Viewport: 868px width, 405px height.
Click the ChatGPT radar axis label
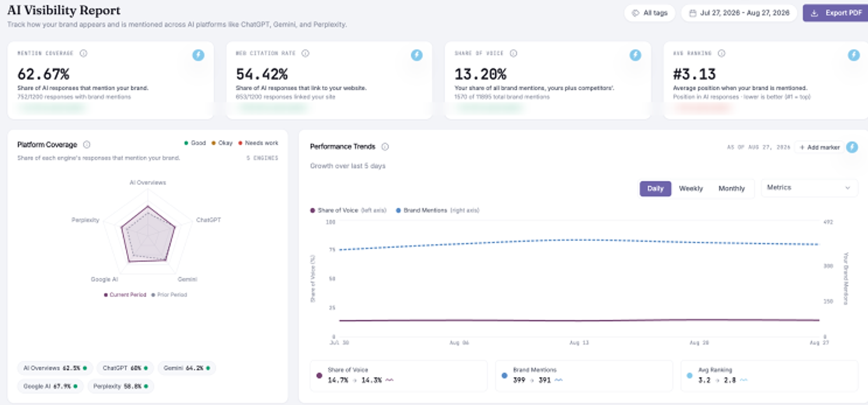point(208,220)
